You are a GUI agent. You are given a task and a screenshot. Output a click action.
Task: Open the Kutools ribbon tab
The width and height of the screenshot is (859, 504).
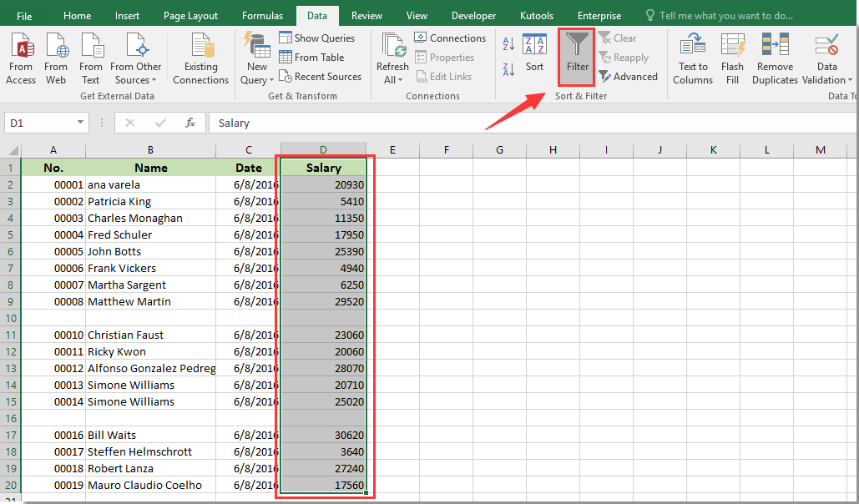pos(536,14)
